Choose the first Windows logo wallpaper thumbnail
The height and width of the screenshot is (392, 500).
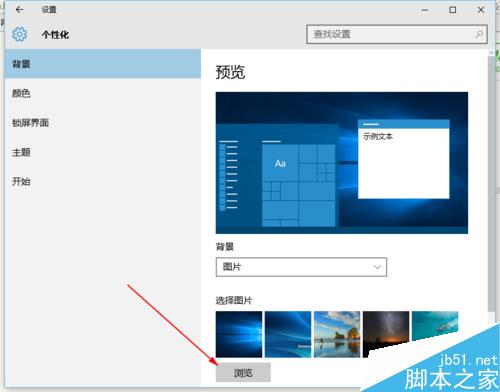coord(239,334)
